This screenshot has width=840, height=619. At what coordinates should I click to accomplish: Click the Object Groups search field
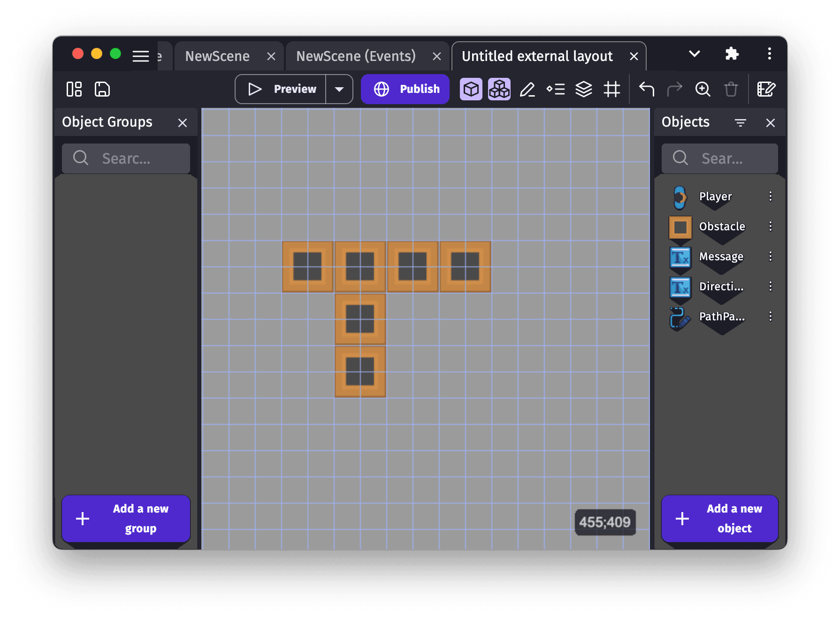[x=126, y=159]
